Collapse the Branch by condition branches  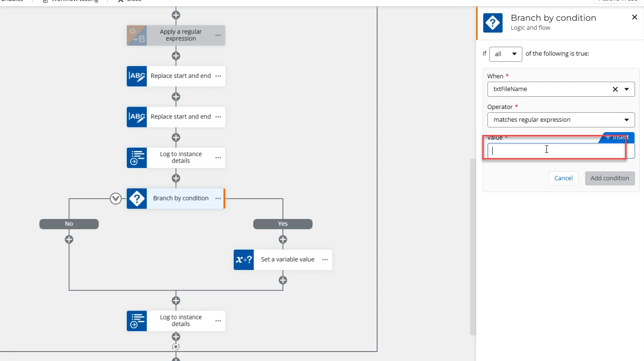116,199
